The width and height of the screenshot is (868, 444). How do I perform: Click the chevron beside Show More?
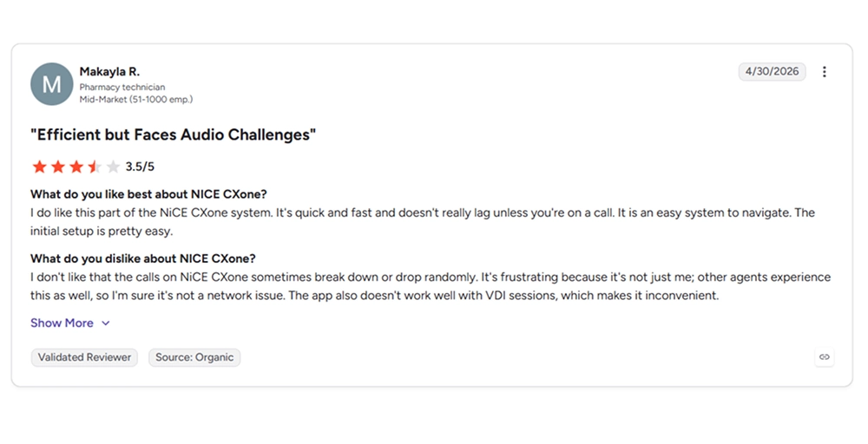pos(106,323)
